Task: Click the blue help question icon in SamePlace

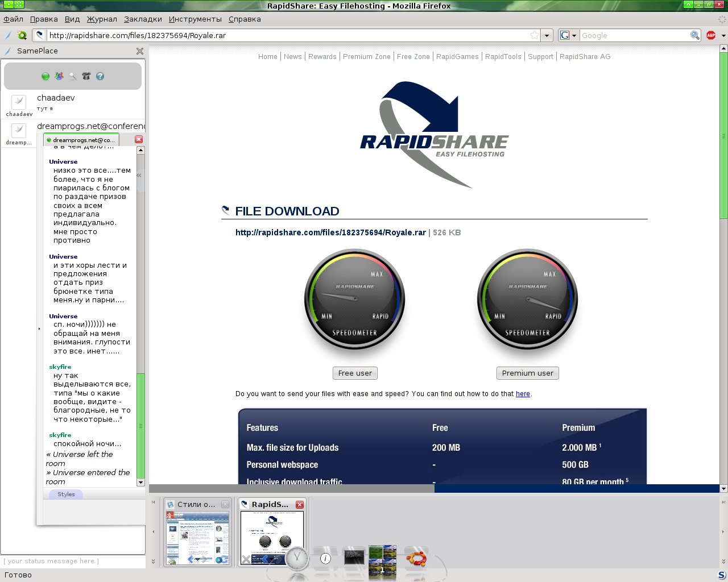Action: 100,76
